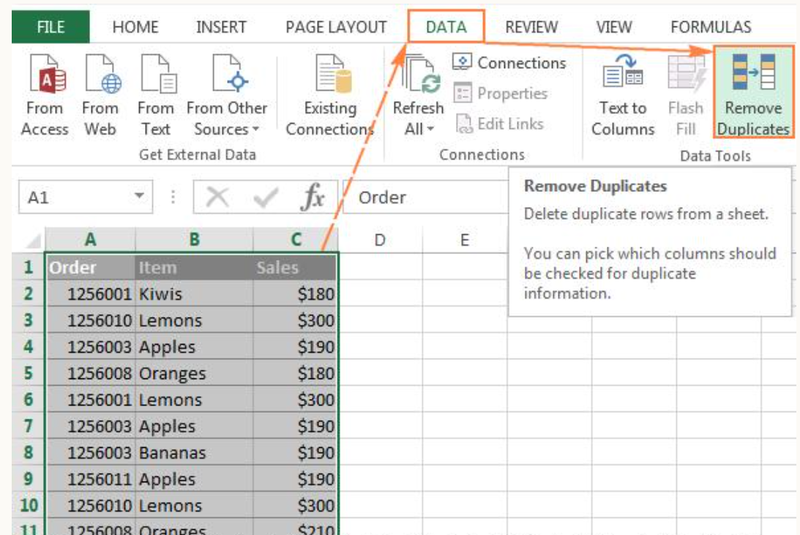This screenshot has height=535, width=800.
Task: Click the select-all corner triangle
Action: [x=32, y=240]
